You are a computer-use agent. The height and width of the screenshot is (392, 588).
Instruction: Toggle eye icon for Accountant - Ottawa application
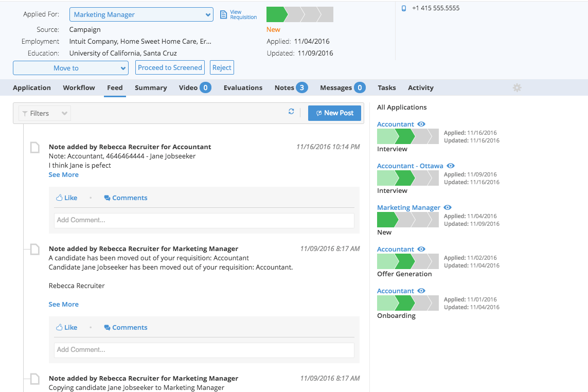tap(451, 166)
